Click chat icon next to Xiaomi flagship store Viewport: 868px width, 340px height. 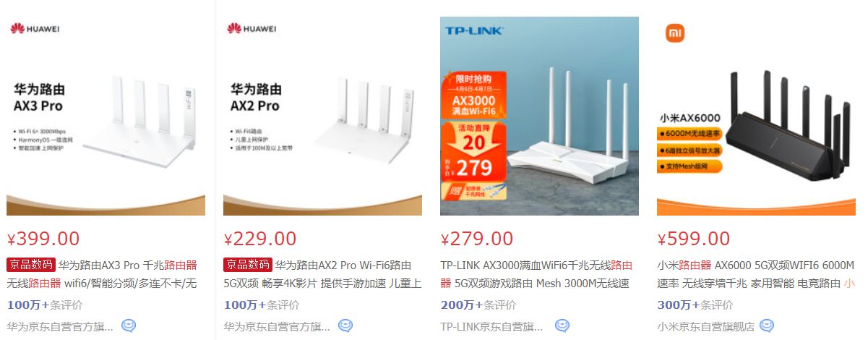(x=767, y=326)
